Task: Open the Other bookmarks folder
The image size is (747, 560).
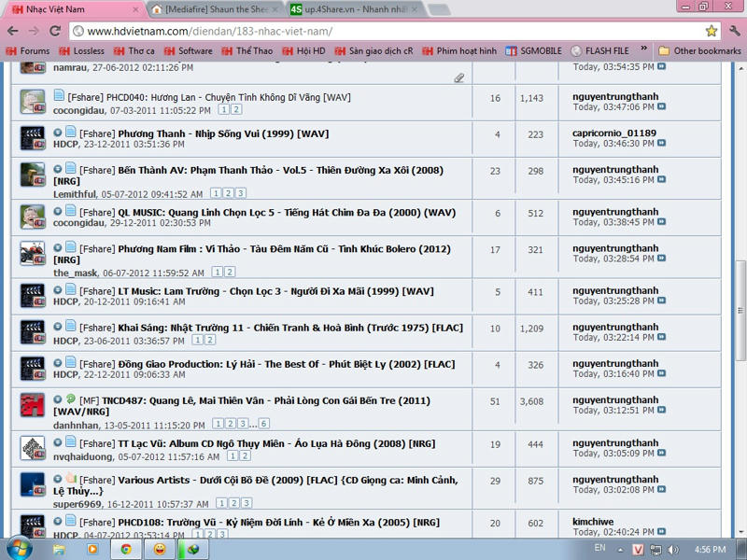Action: point(699,51)
